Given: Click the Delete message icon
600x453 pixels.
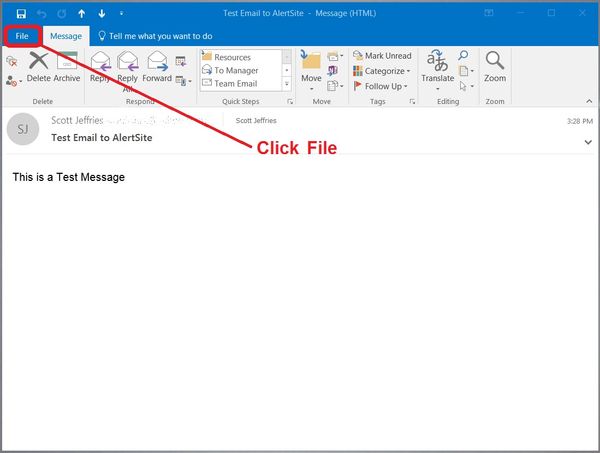Looking at the screenshot, I should point(39,66).
